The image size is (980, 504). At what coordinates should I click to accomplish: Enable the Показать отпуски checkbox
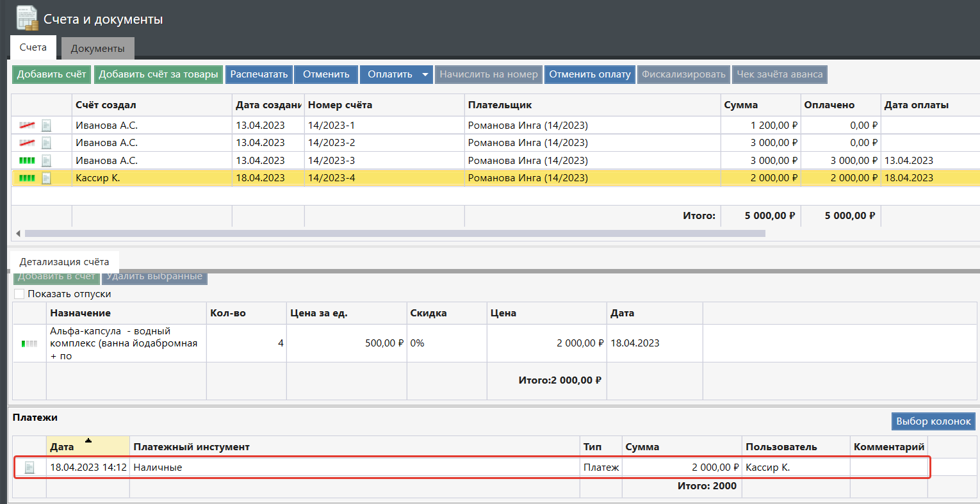pos(19,294)
